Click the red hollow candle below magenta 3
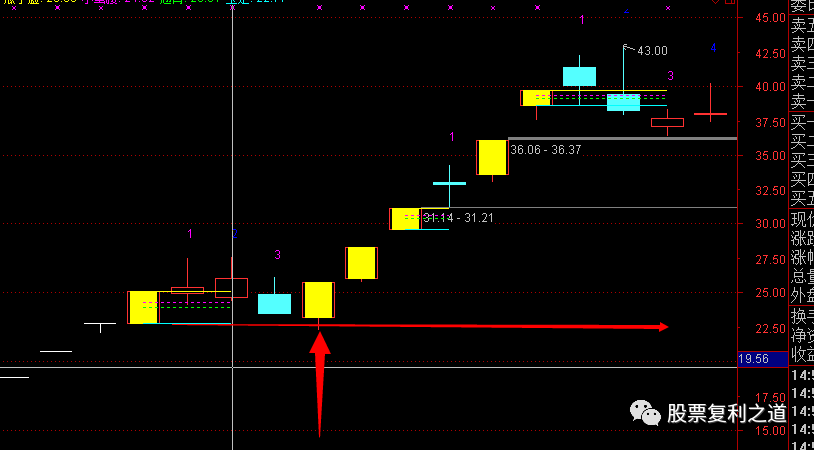814x450 pixels. tap(668, 122)
